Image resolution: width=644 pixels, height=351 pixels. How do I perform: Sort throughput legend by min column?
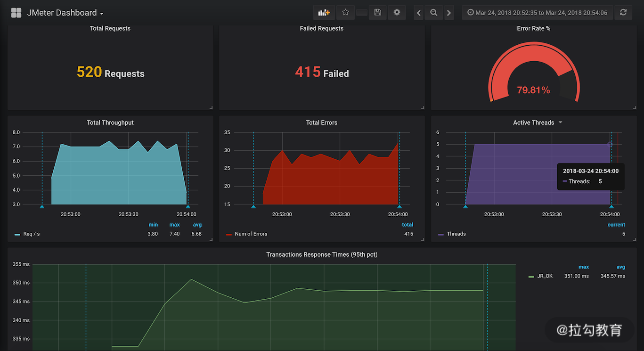[154, 225]
